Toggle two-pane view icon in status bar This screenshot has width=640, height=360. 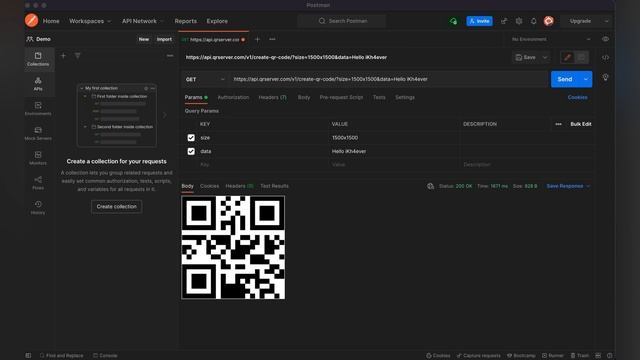(598, 356)
